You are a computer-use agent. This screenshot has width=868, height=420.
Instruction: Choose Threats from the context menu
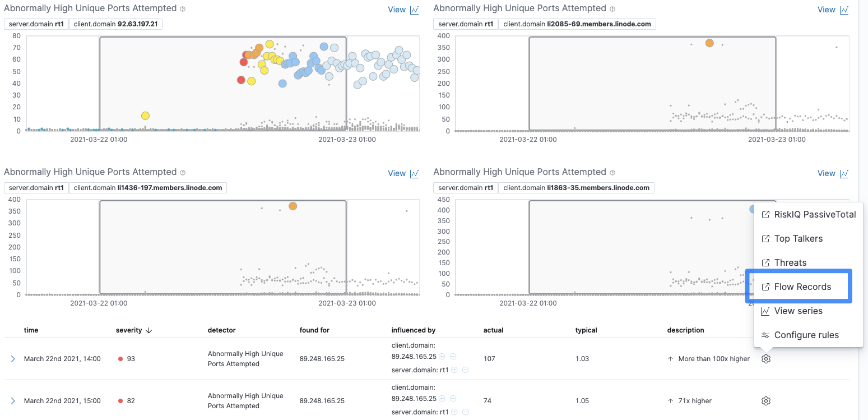click(x=791, y=262)
